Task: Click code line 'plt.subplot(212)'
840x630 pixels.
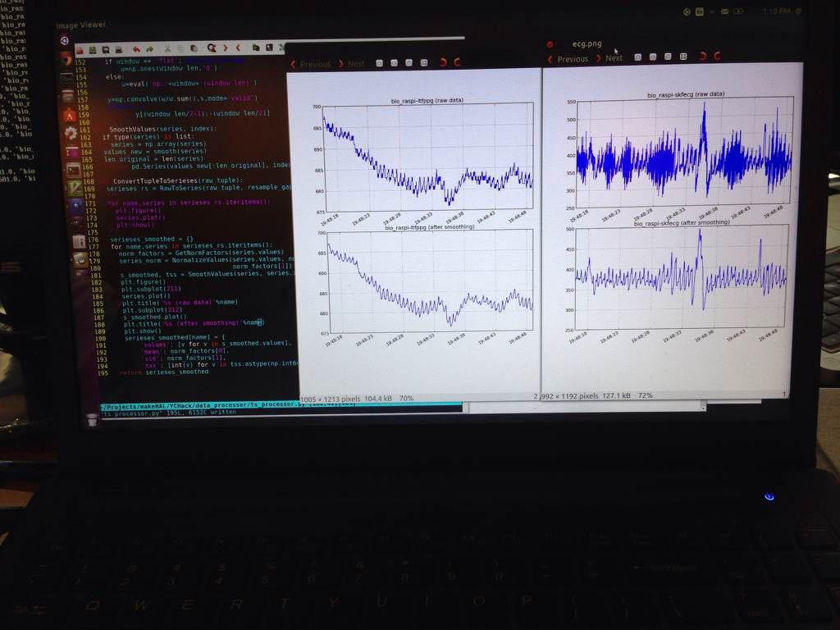Action: click(x=153, y=309)
